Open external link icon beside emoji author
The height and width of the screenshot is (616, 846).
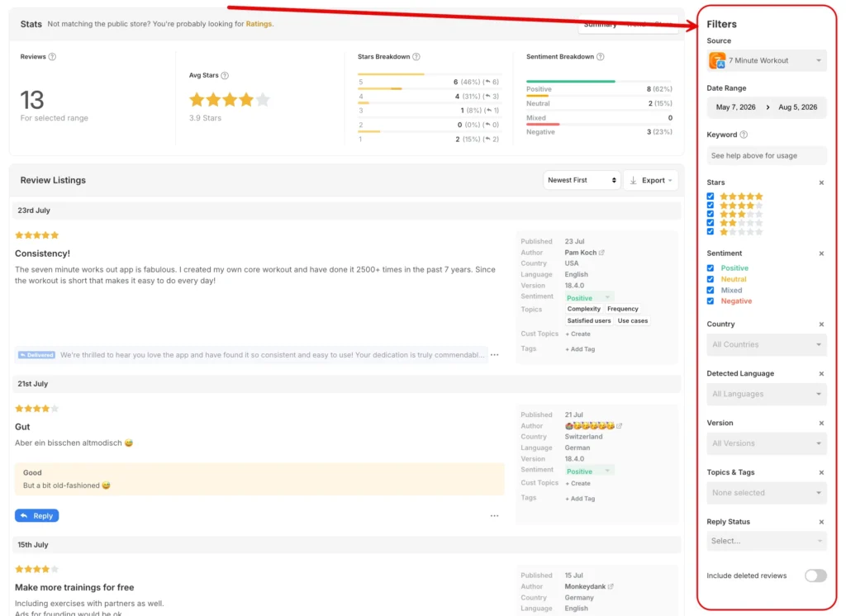click(620, 425)
